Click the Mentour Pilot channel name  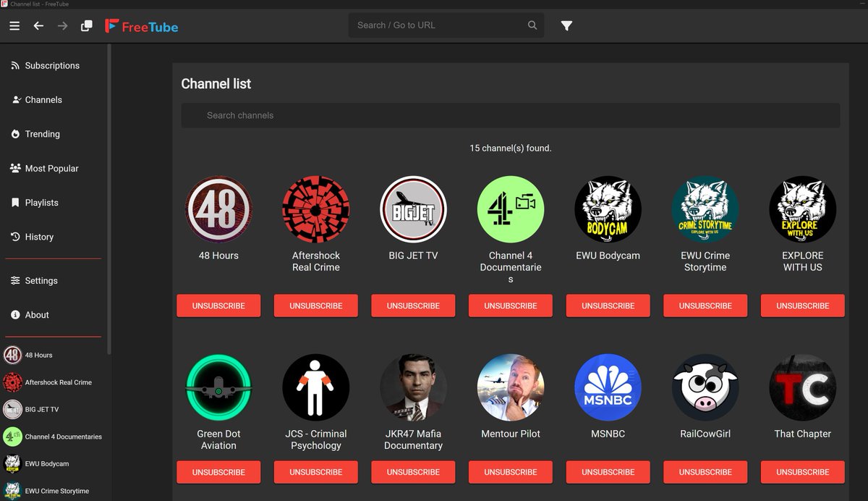(x=511, y=434)
